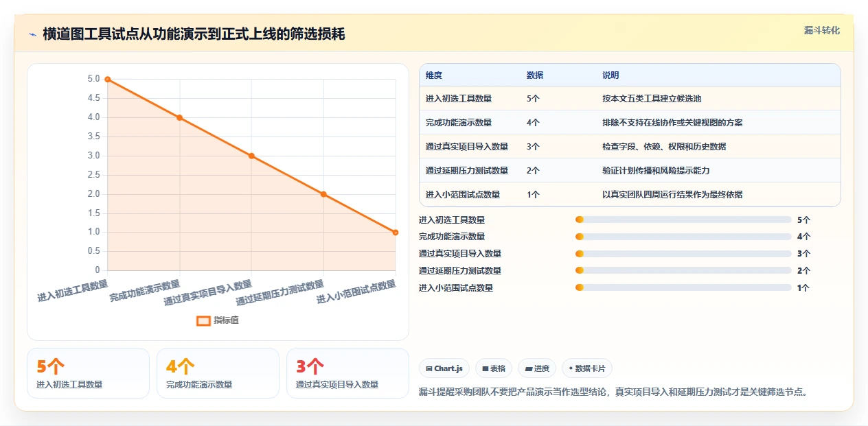
Task: Select the Chart.js tag
Action: click(x=444, y=368)
